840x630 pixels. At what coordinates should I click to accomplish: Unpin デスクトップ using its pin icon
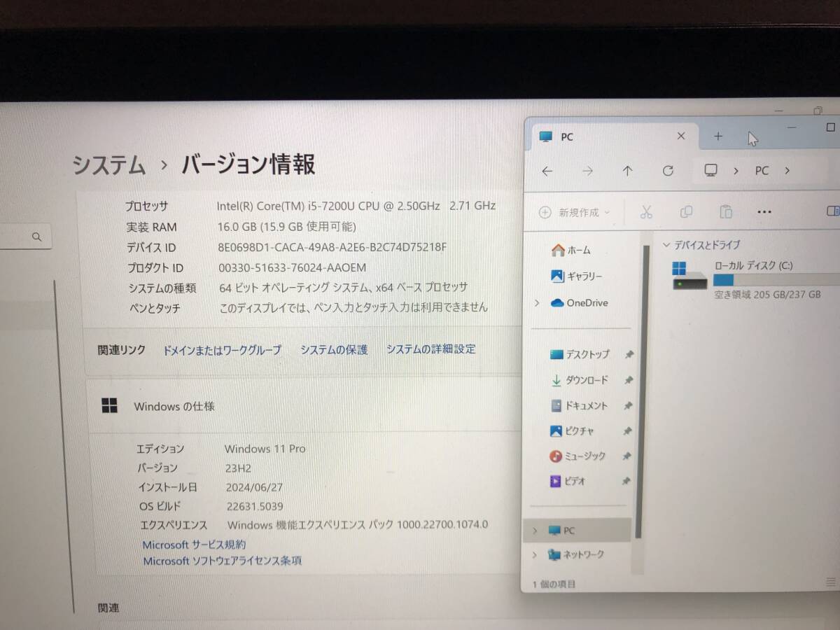pos(629,355)
